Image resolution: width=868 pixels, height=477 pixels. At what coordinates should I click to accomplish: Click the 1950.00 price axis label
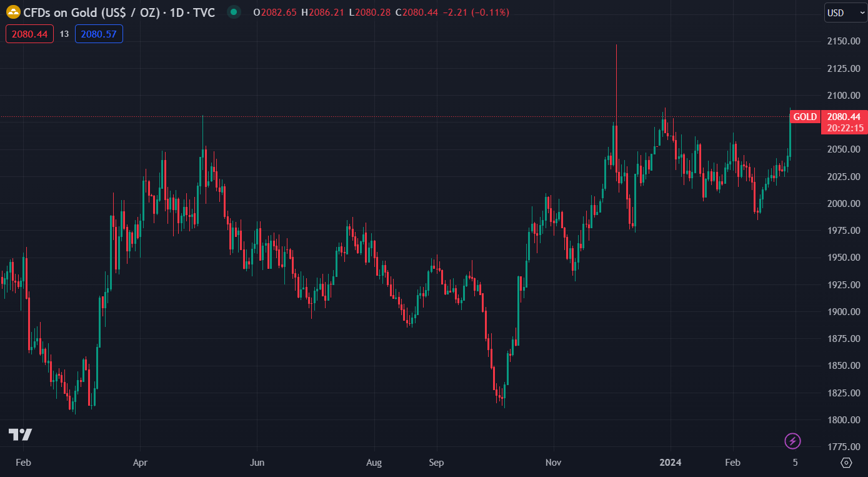[844, 258]
